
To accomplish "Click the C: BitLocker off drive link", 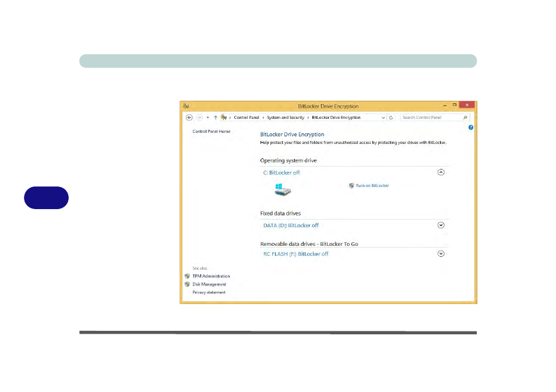I will (x=281, y=172).
